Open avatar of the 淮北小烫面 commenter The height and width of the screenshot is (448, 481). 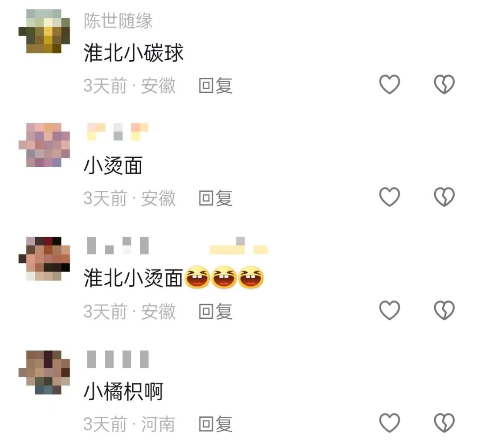(x=44, y=259)
